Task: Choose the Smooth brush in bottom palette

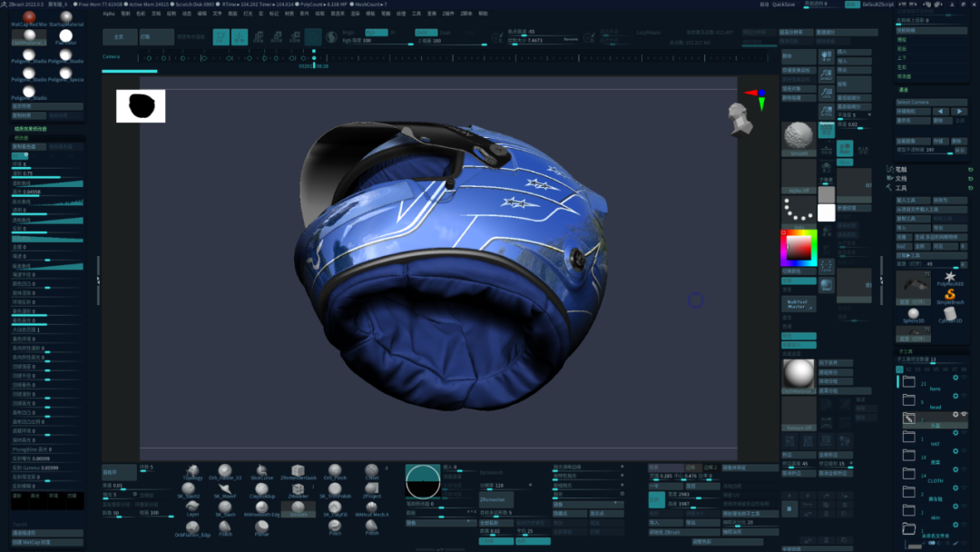Action: point(299,508)
